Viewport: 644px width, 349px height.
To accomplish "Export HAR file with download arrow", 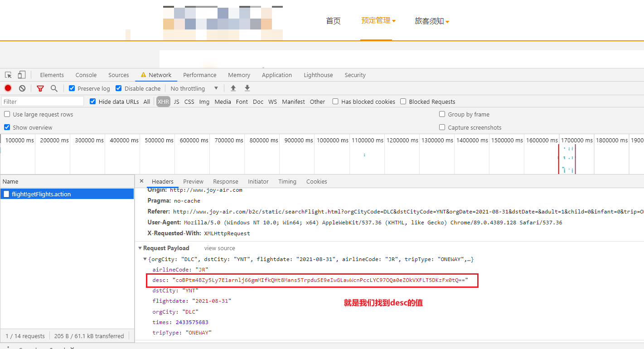I will tap(247, 88).
